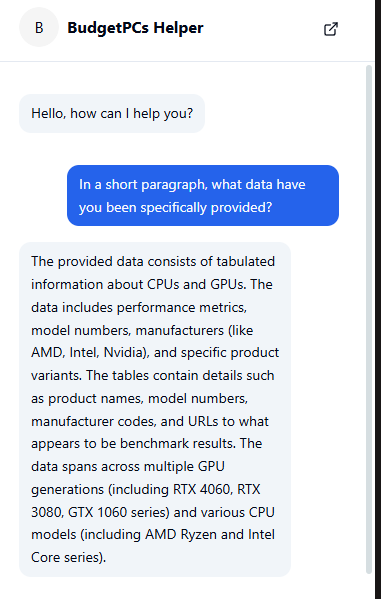
Task: Click the round B avatar icon
Action: (x=39, y=27)
